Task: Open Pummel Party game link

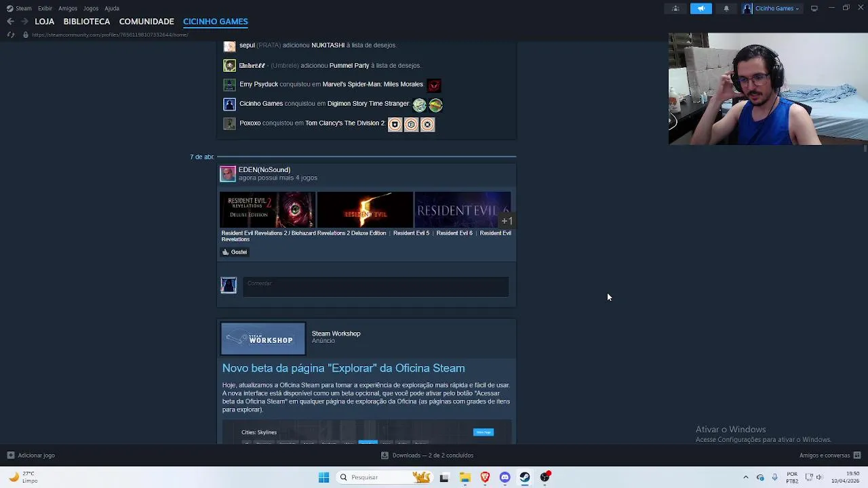Action: tap(349, 65)
